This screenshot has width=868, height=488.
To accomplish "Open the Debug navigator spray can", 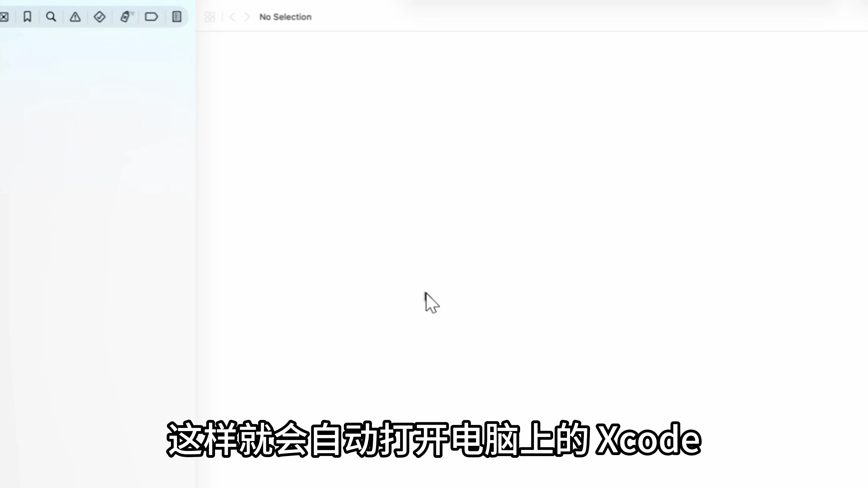I will 125,17.
